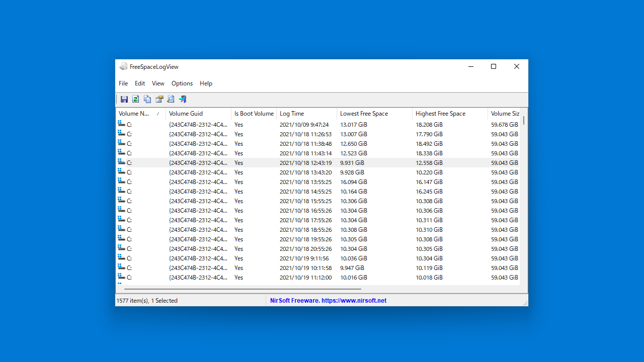Click drive icon in the 2021/10/18 14:55:25 row
Image resolution: width=644 pixels, height=362 pixels.
[121, 191]
